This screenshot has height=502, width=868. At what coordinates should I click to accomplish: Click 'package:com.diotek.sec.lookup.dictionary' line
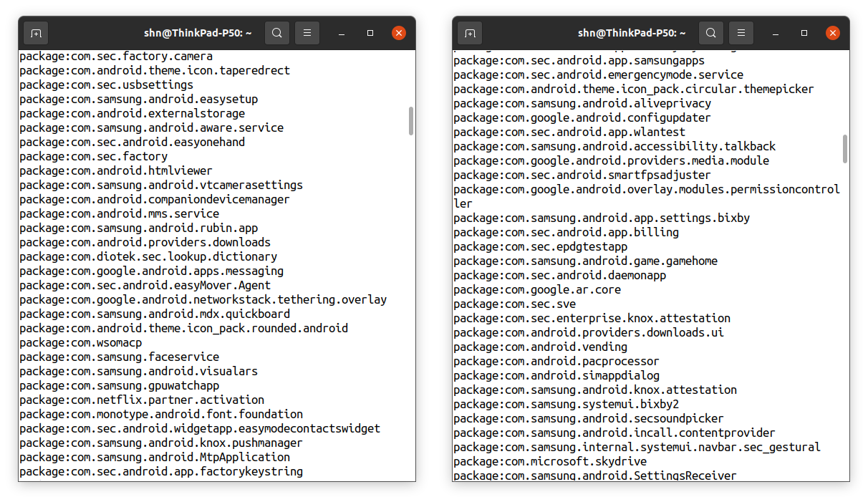click(x=148, y=256)
